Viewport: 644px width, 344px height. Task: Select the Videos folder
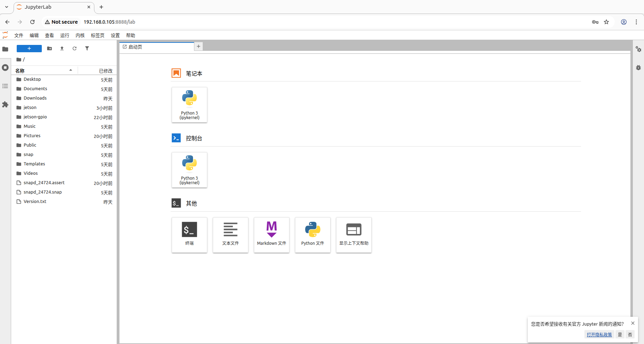[64, 173]
